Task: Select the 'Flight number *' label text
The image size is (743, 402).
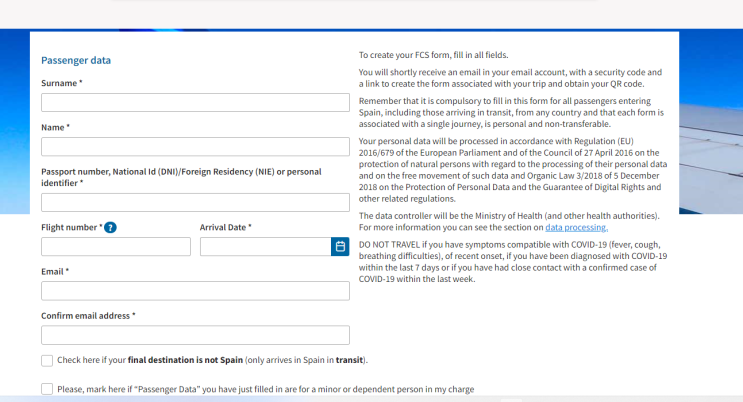Action: 72,228
